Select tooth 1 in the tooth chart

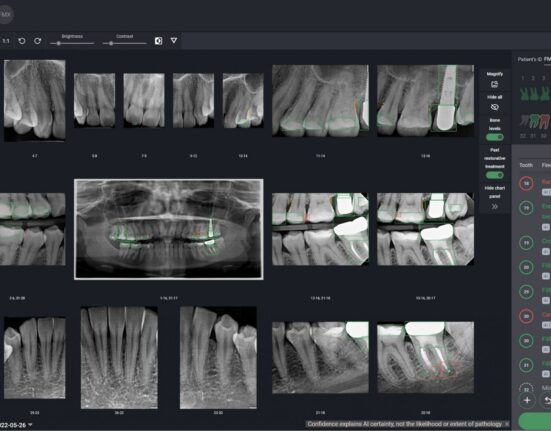[x=524, y=94]
